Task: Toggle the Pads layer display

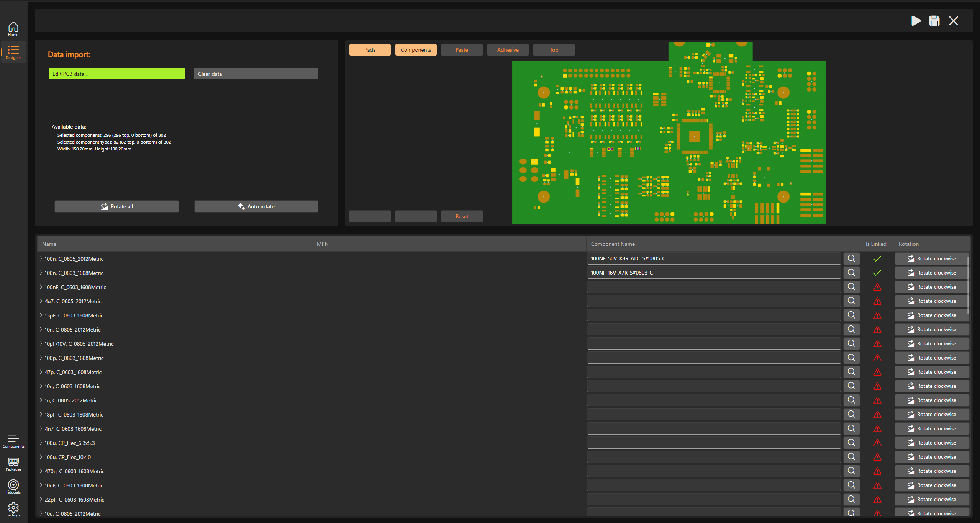Action: pyautogui.click(x=370, y=50)
